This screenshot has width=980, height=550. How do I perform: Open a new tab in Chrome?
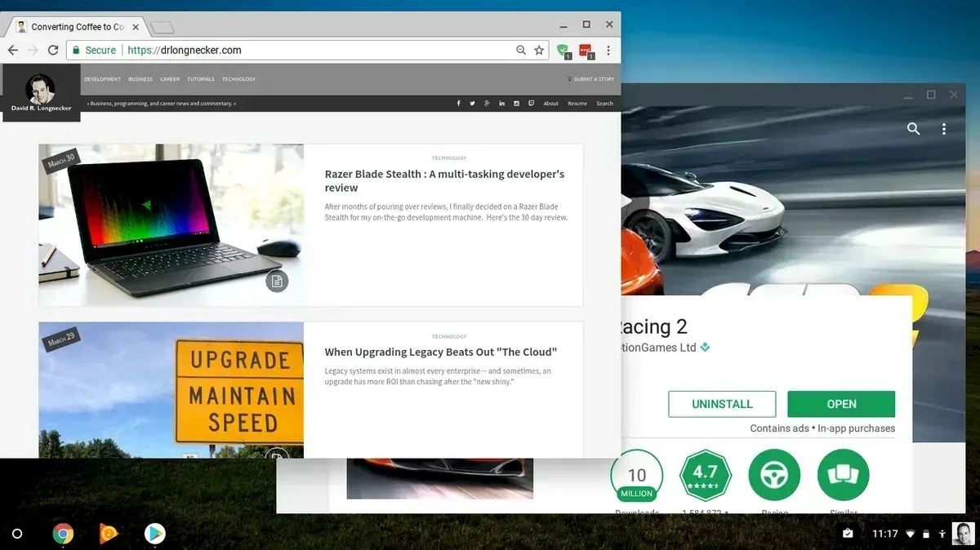[163, 28]
